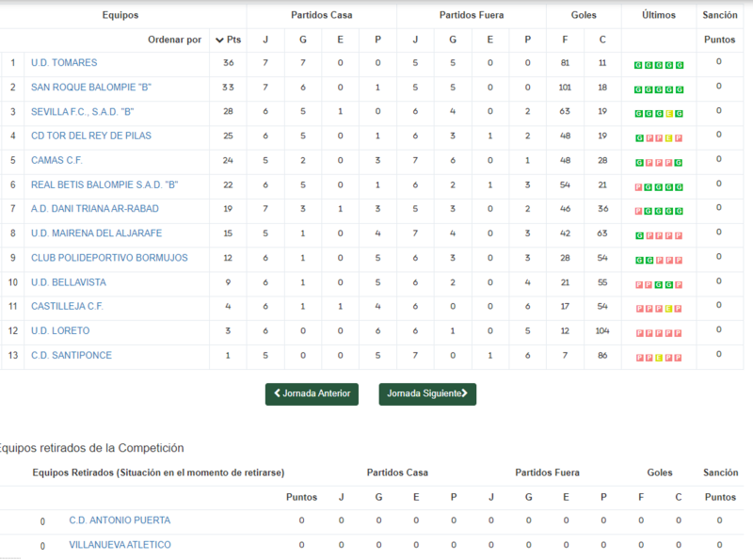Open U.D. LORETO team link

tap(60, 331)
